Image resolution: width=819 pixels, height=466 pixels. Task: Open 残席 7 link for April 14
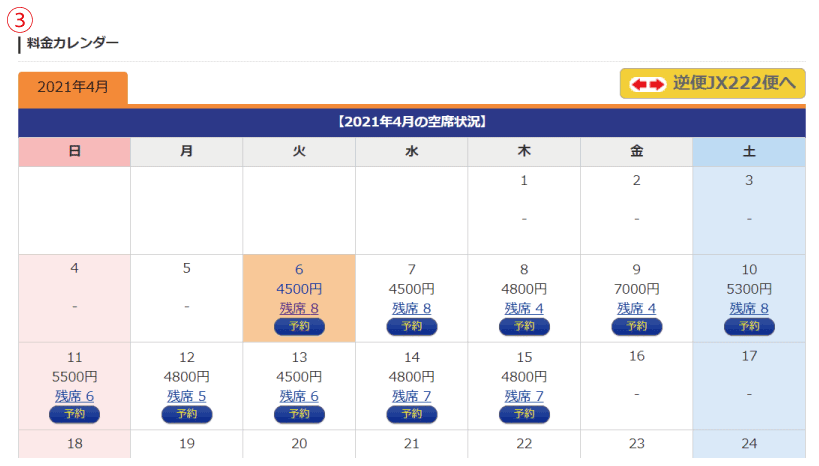(x=412, y=396)
